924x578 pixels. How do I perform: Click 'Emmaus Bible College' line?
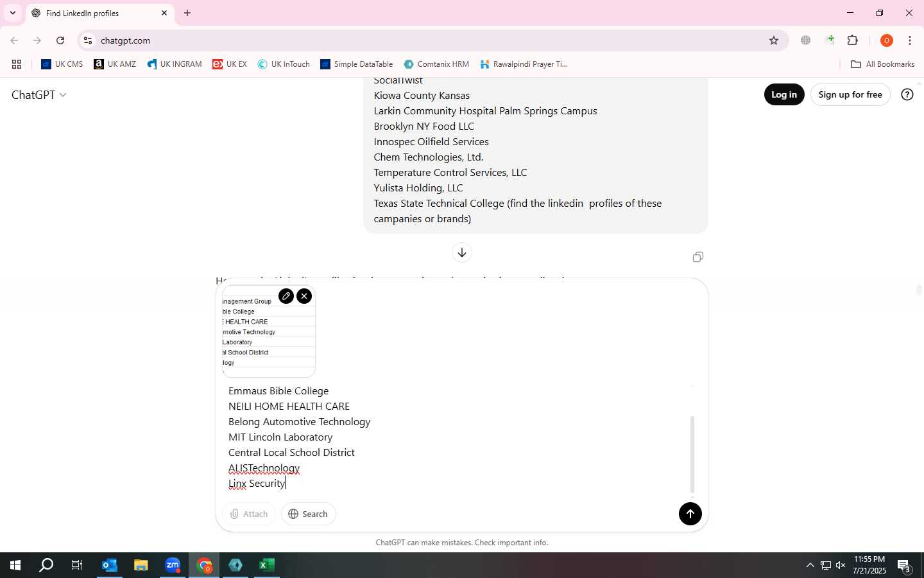pos(278,391)
